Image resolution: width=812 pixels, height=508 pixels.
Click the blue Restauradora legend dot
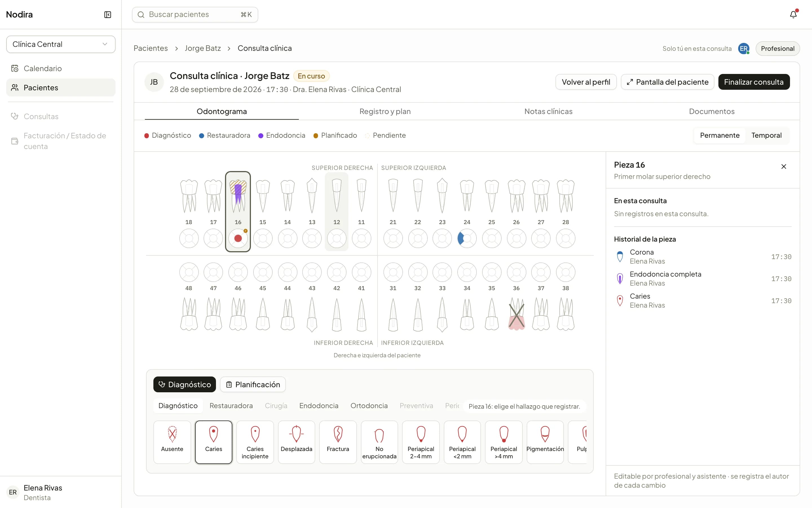pyautogui.click(x=202, y=136)
